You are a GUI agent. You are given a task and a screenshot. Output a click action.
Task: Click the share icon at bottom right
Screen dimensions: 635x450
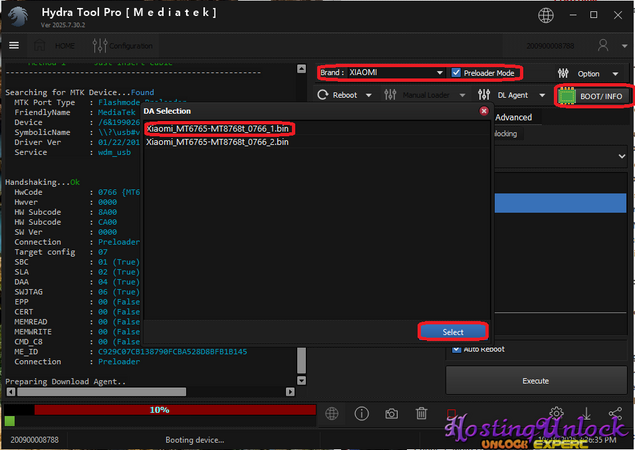[x=616, y=413]
